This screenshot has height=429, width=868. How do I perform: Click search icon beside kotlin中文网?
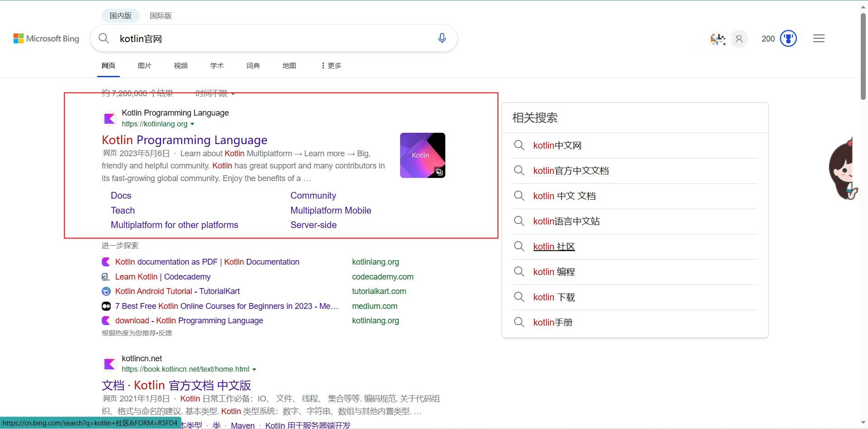519,145
